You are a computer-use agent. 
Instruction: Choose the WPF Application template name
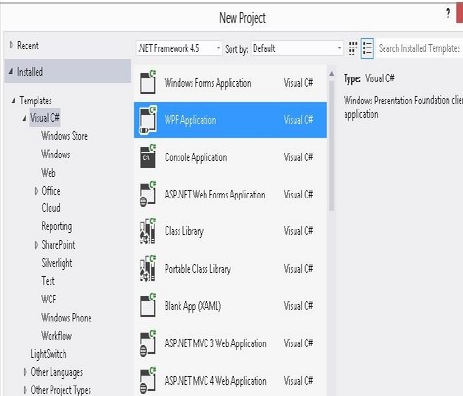coord(190,120)
